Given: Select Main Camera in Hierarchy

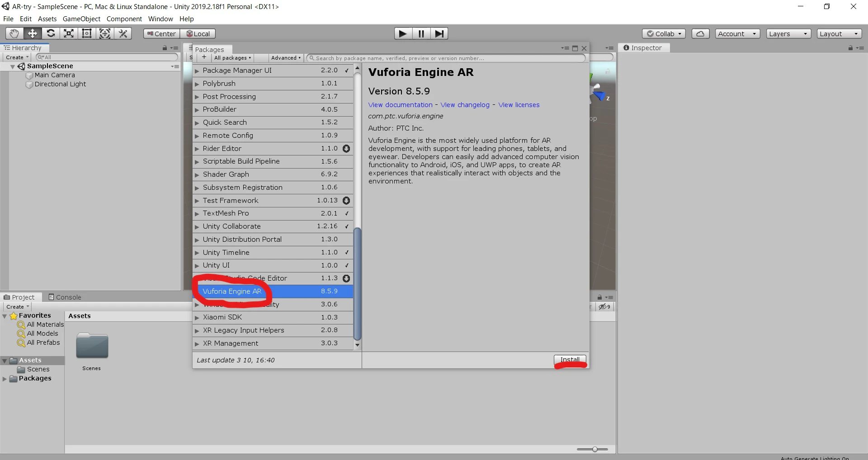Looking at the screenshot, I should click(55, 75).
